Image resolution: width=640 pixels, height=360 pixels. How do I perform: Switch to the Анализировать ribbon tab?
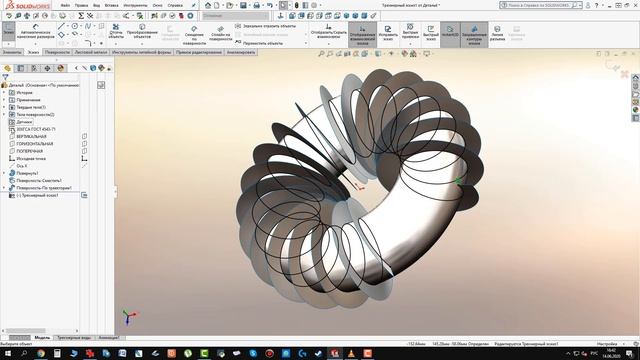[x=241, y=52]
